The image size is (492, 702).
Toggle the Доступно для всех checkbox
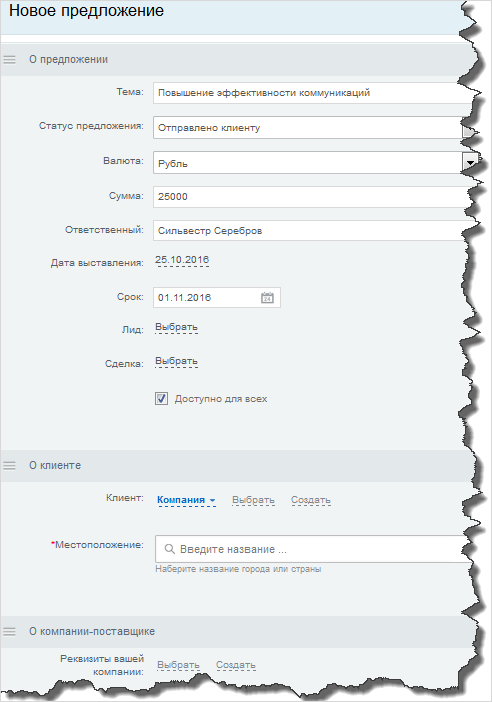161,398
